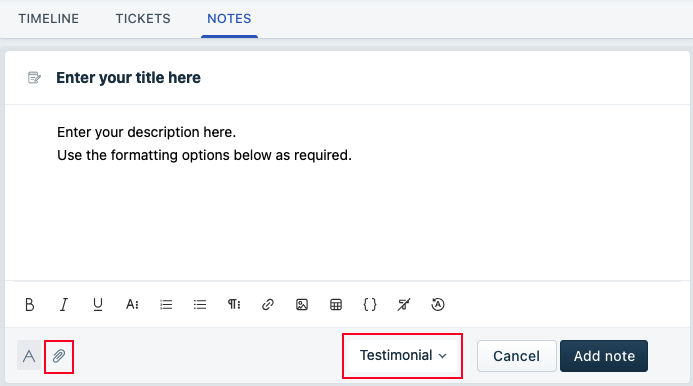Insert code block with braces icon
This screenshot has height=386, width=693.
(370, 304)
